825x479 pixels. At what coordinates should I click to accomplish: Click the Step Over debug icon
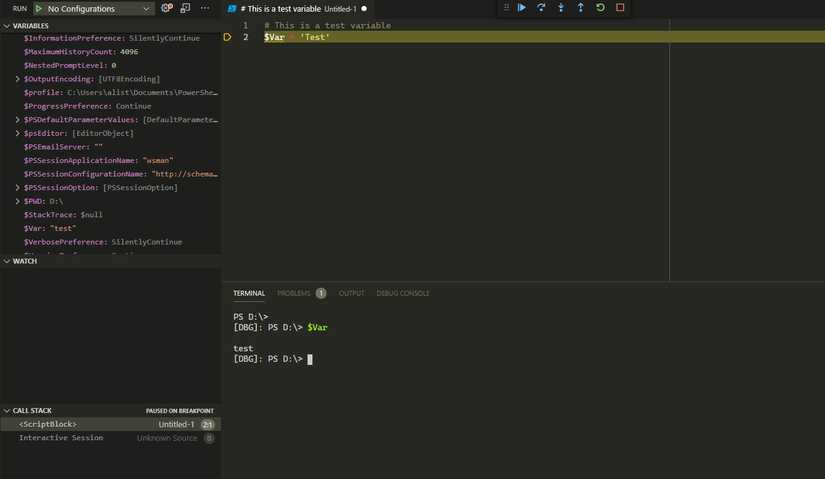click(541, 8)
